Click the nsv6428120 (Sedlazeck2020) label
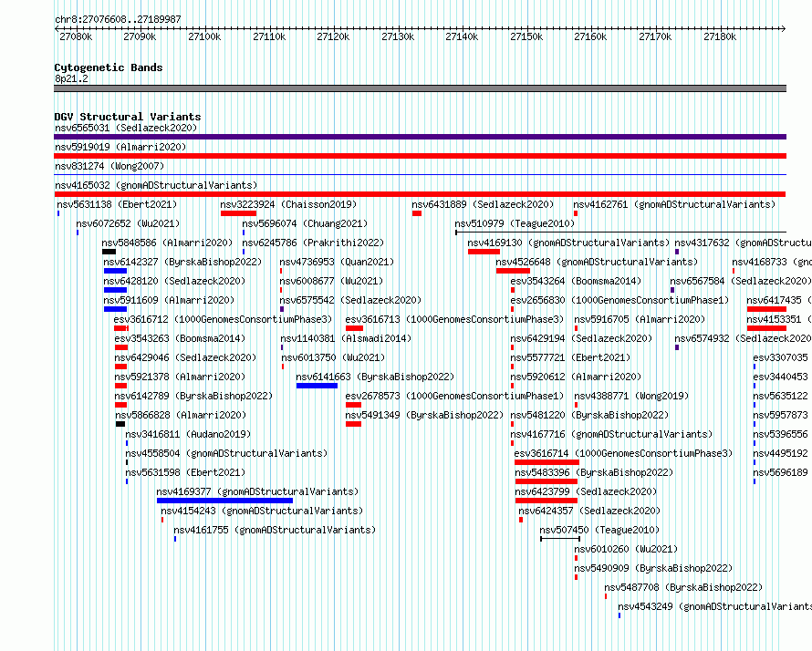The image size is (812, 651). [x=174, y=281]
